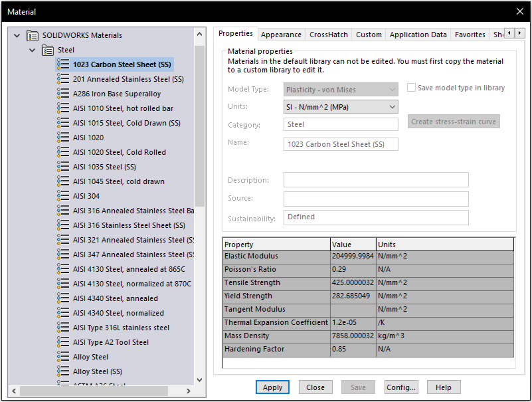Click the Elastic Modulus value cell
Image resolution: width=532 pixels, height=402 pixels.
click(353, 256)
